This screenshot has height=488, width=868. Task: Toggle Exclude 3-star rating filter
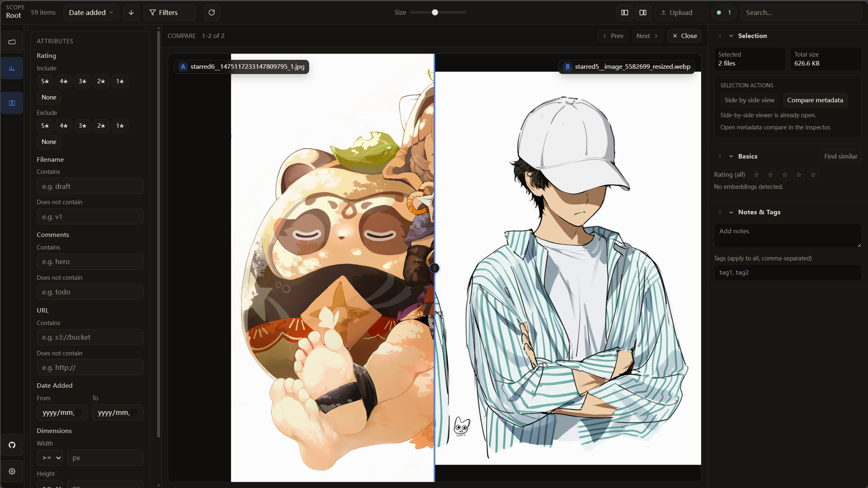(82, 126)
